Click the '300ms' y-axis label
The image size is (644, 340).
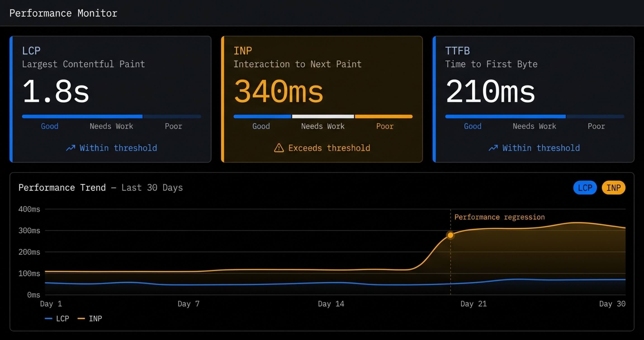(29, 231)
